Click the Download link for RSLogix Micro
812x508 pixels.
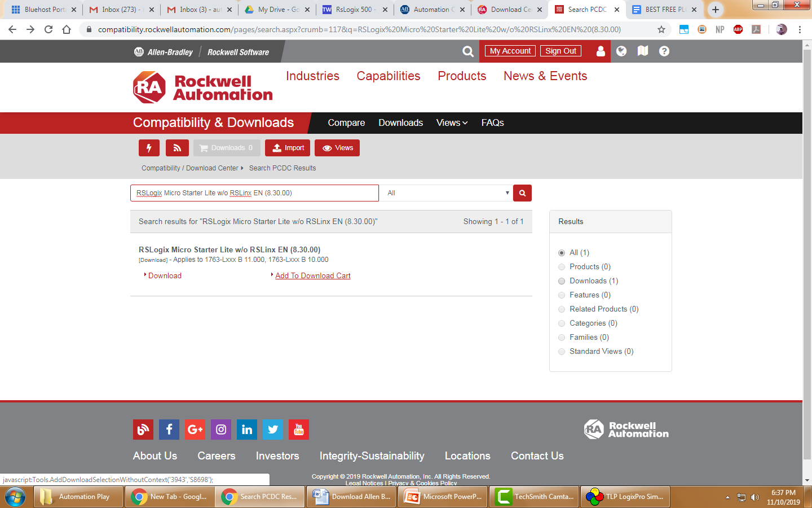coord(165,276)
